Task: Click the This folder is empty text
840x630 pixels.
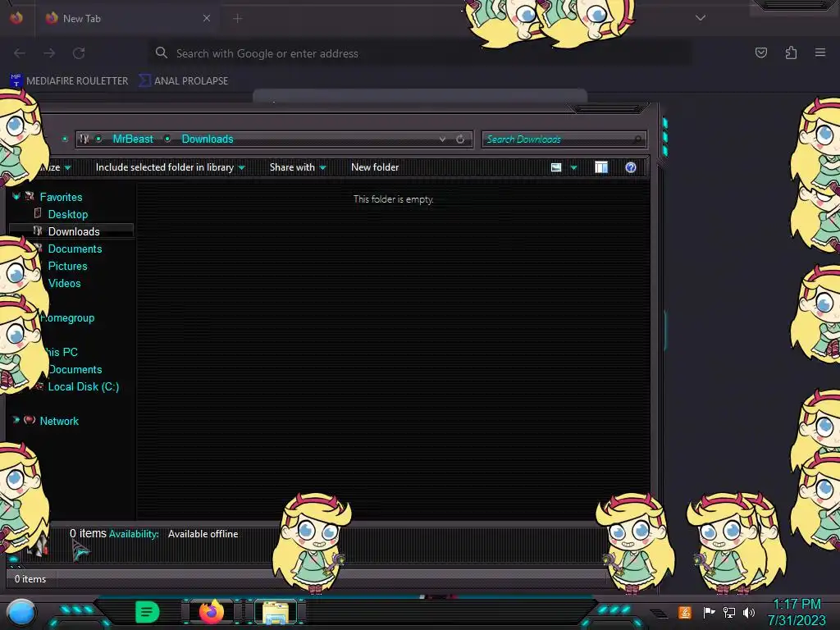Action: coord(393,199)
